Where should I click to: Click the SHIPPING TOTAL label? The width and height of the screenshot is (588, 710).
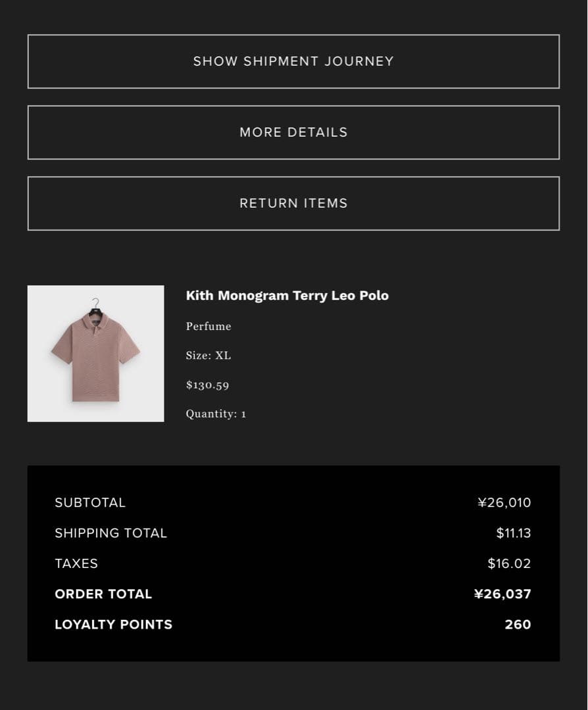point(110,533)
